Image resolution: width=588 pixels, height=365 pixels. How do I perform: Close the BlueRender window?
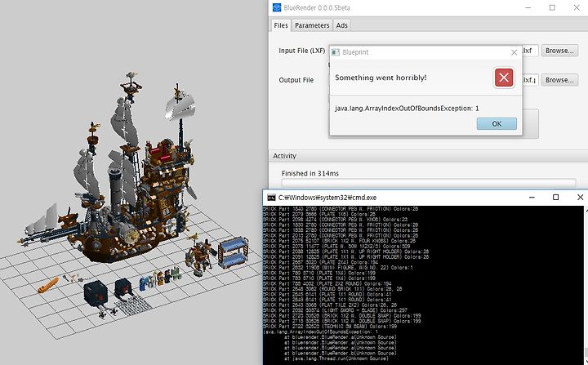[577, 7]
